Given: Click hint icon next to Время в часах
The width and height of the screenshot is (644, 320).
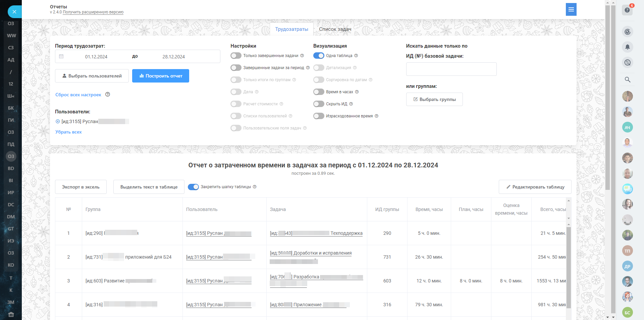Looking at the screenshot, I should tap(357, 92).
